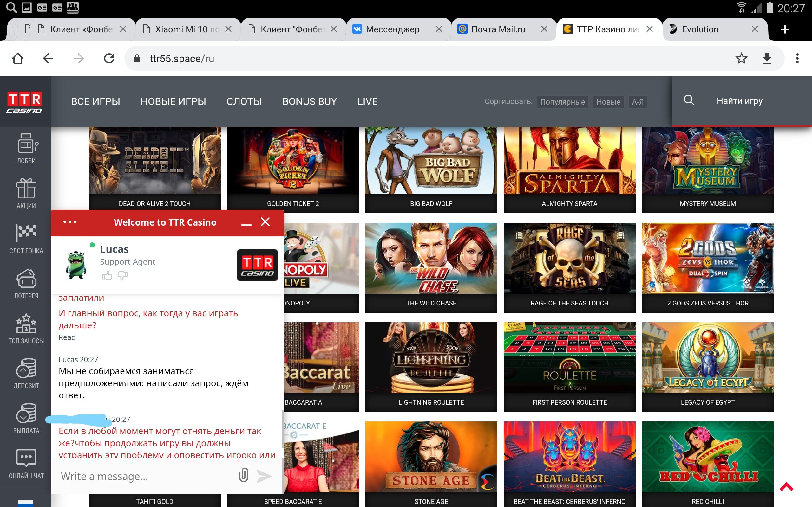The width and height of the screenshot is (812, 507).
Task: Switch to the Мессенджер browser tab
Action: 392,29
